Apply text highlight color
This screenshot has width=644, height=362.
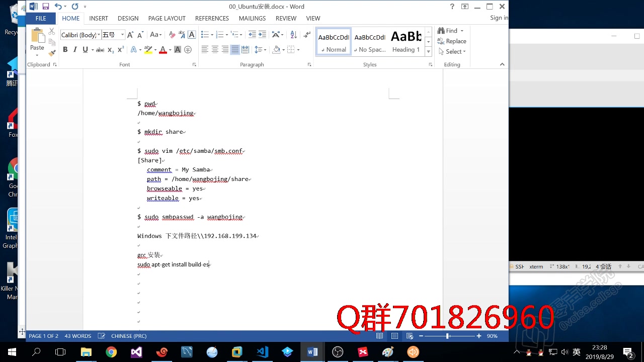147,49
